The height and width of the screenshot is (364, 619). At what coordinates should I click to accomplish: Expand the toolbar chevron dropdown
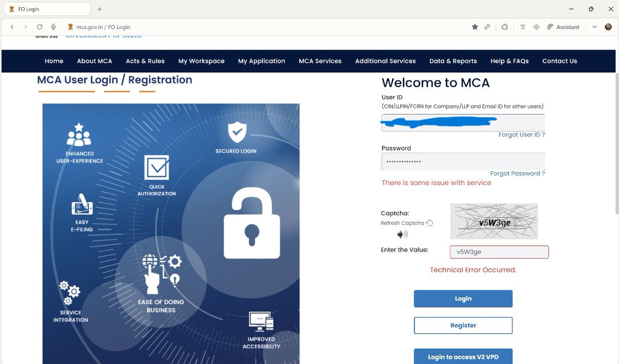(x=594, y=27)
